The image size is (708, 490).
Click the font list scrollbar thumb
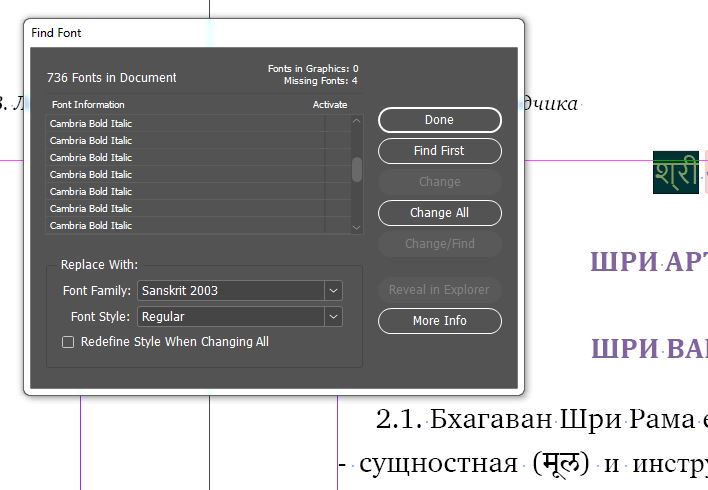click(357, 169)
